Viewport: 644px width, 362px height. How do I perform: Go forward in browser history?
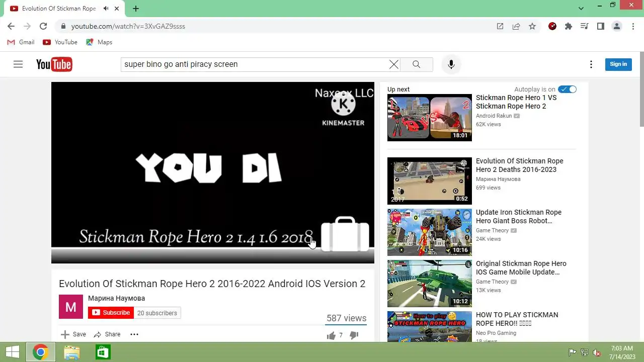point(27,26)
